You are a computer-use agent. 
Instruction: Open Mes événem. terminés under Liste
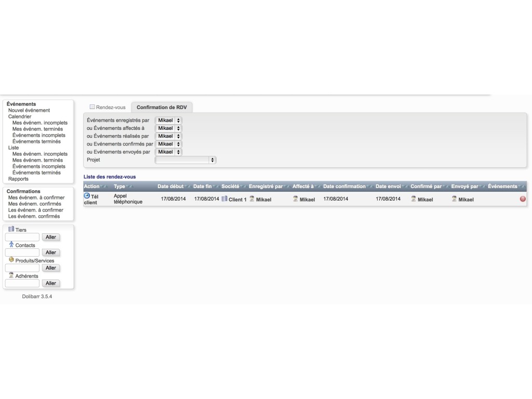tap(37, 160)
